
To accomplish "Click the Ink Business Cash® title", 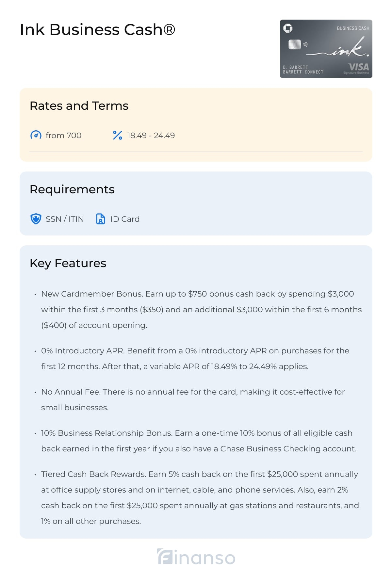I will [x=98, y=30].
